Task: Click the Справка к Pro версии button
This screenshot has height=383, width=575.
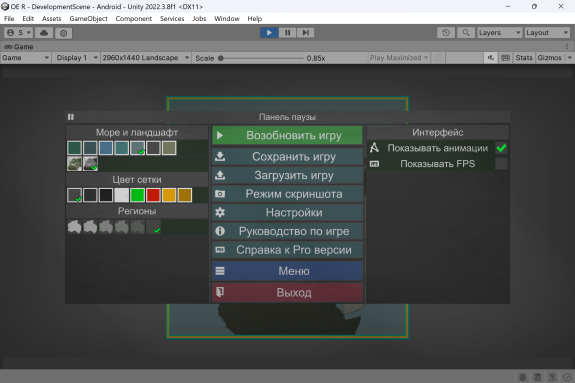Action: [288, 250]
